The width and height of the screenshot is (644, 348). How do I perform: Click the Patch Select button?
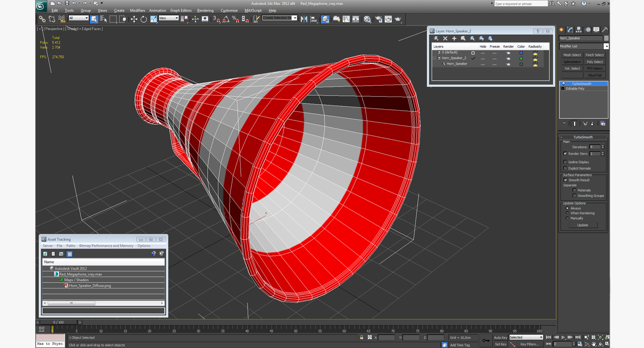594,55
